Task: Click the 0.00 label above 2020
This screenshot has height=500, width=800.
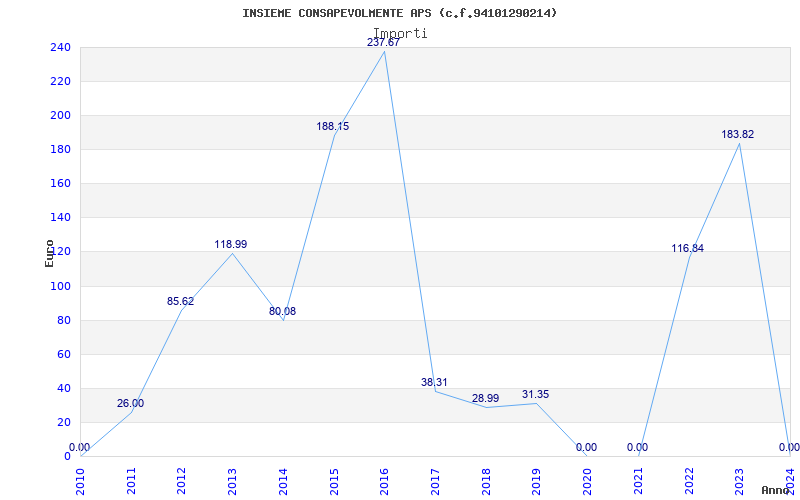Action: pyautogui.click(x=586, y=447)
